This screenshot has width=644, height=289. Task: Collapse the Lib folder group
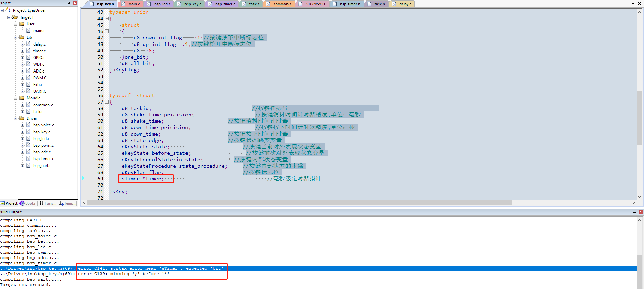coord(15,37)
